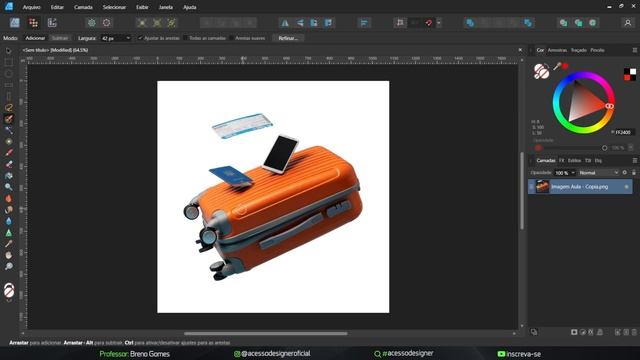Enable the 'Arestas suaves' checkbox
The width and height of the screenshot is (640, 360).
click(x=231, y=38)
